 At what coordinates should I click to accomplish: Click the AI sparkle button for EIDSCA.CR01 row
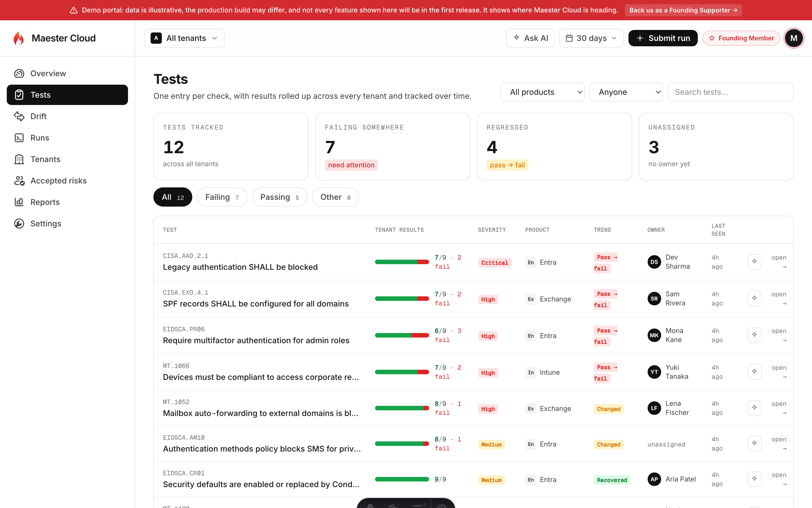pos(754,479)
